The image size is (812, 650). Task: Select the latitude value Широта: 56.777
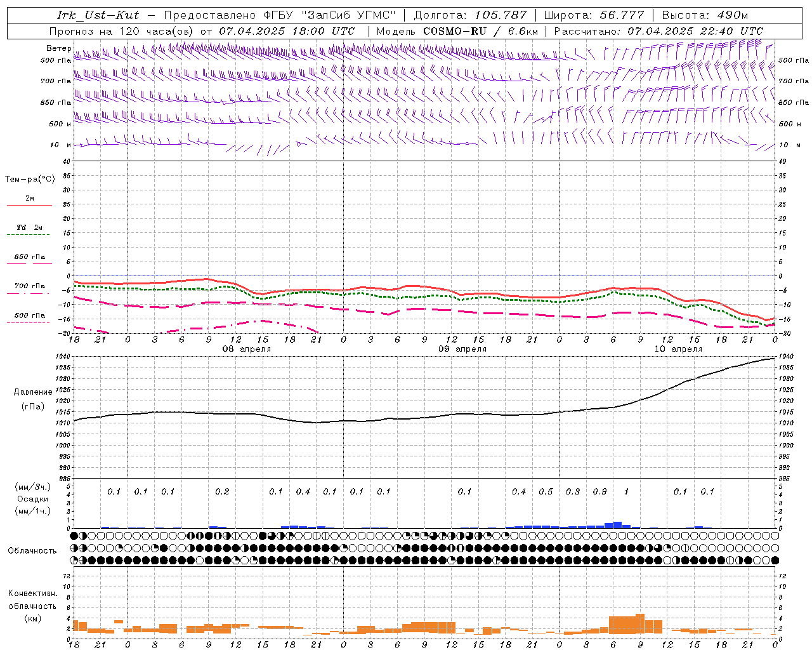(594, 15)
